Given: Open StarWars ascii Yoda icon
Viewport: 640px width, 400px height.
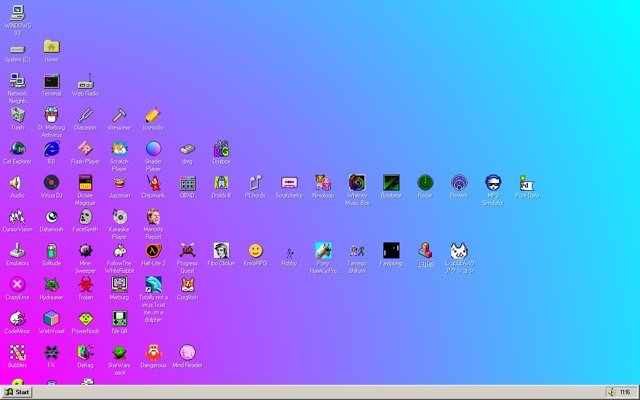Looking at the screenshot, I should (119, 352).
